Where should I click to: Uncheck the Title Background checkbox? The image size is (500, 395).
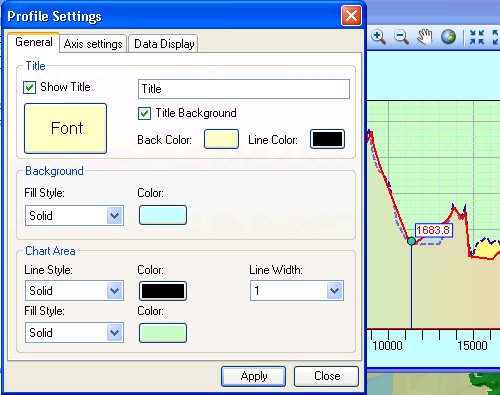coord(144,113)
